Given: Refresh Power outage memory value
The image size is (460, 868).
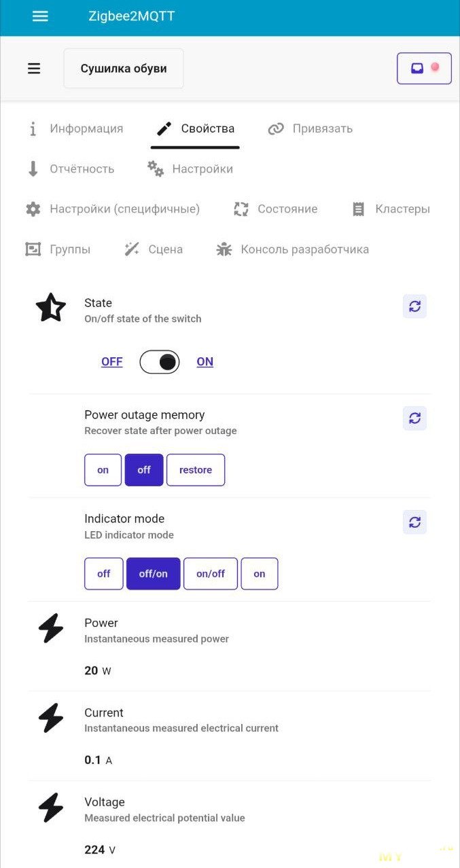Looking at the screenshot, I should click(414, 418).
